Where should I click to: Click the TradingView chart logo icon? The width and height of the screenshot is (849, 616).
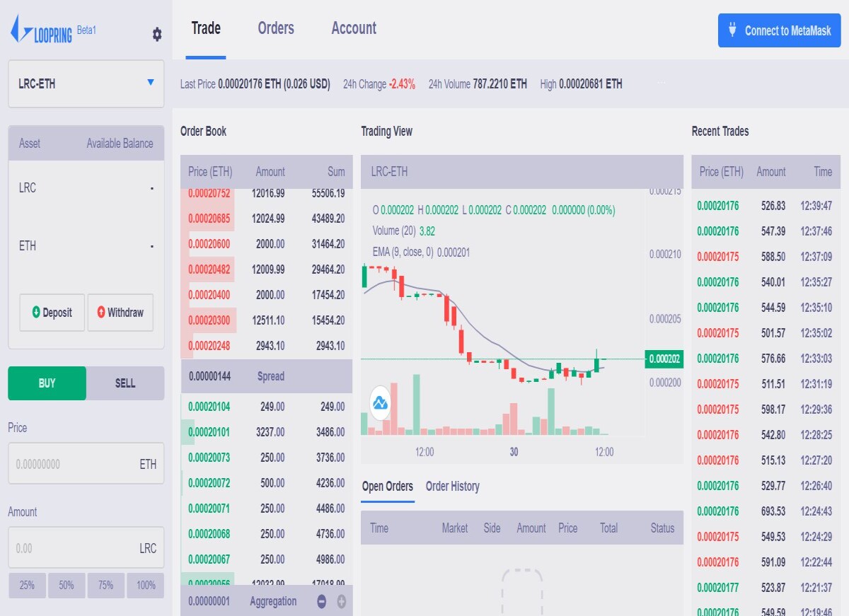click(x=381, y=403)
